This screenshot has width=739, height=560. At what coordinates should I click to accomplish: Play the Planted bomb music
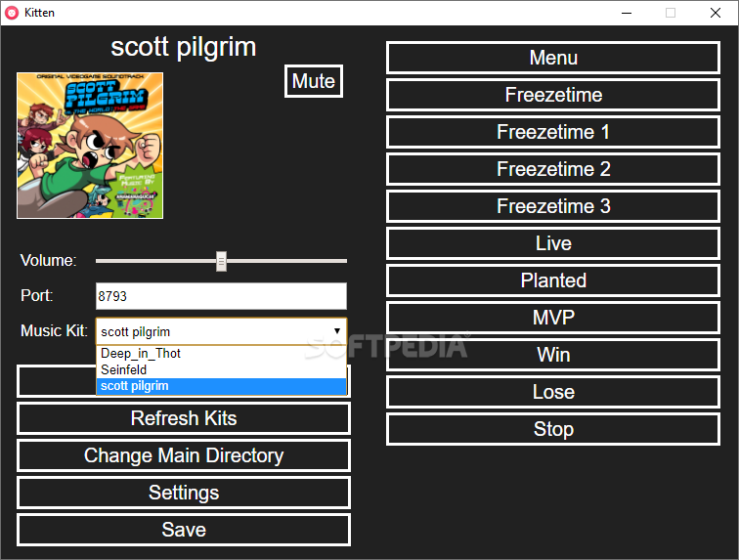[553, 280]
